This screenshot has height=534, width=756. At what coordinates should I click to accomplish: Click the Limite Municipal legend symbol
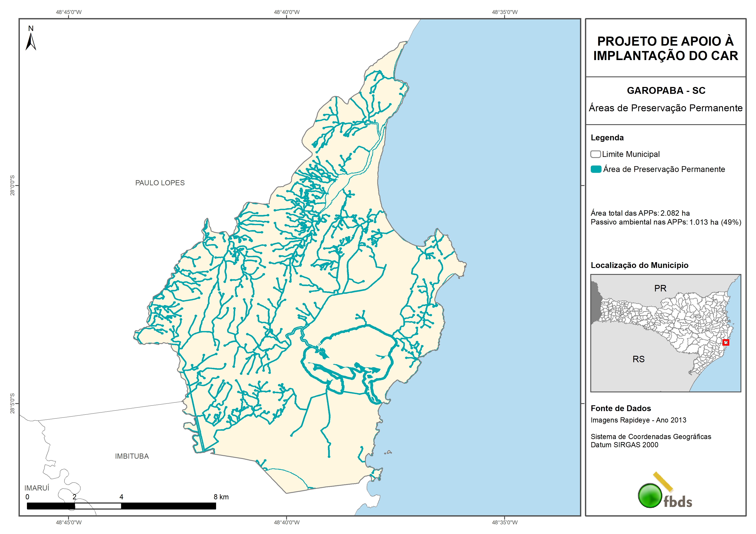pos(595,154)
